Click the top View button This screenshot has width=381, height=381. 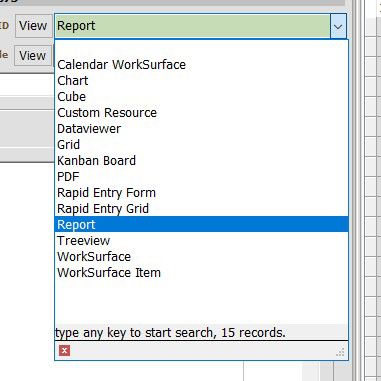pos(33,26)
